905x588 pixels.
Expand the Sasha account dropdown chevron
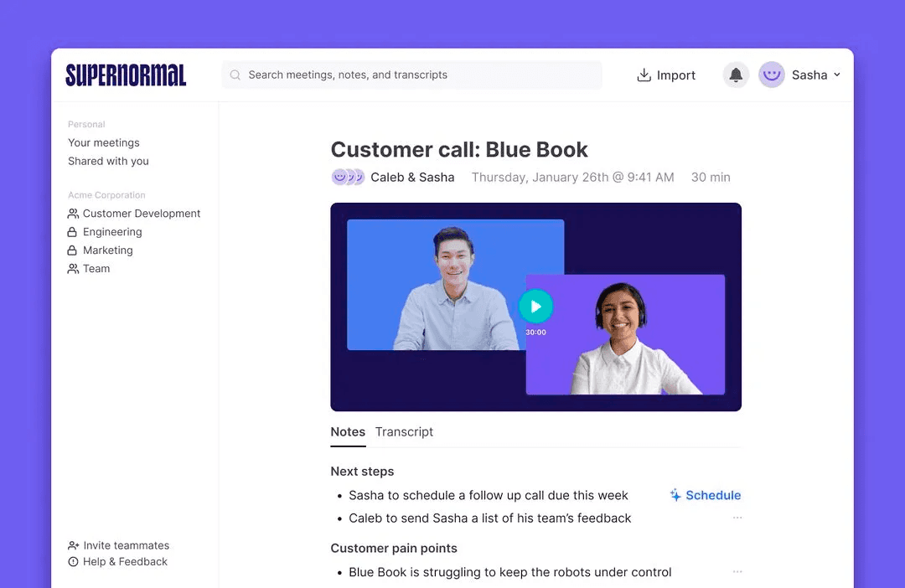click(x=837, y=75)
